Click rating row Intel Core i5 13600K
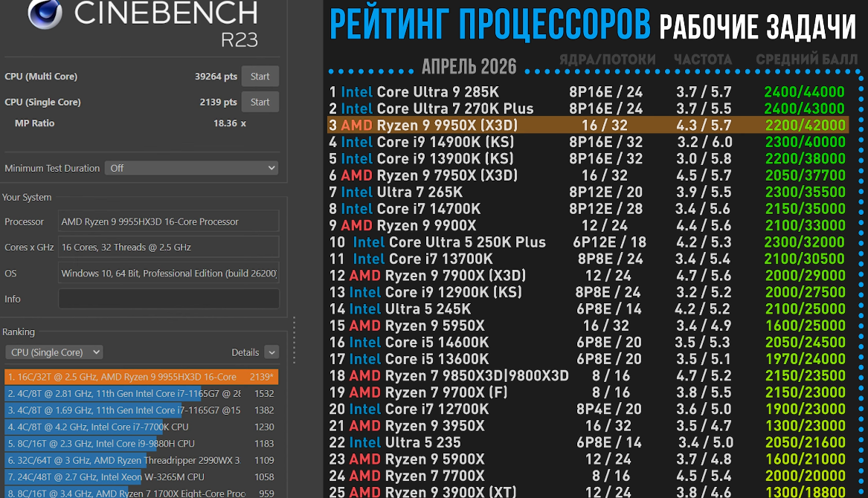This screenshot has width=868, height=498. point(588,358)
